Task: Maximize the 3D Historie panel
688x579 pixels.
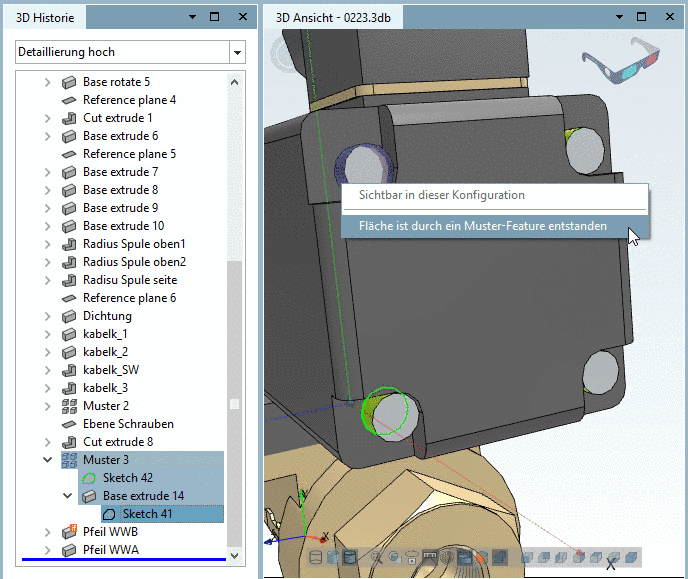Action: (215, 17)
